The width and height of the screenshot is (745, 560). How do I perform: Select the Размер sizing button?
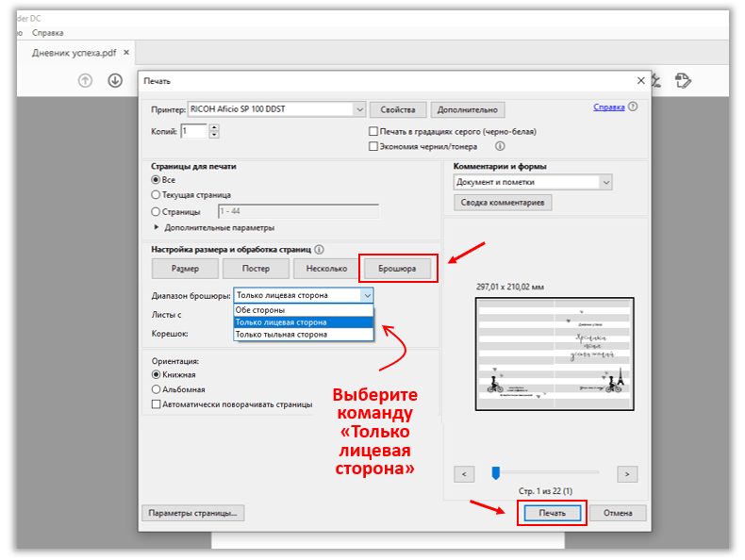(185, 269)
